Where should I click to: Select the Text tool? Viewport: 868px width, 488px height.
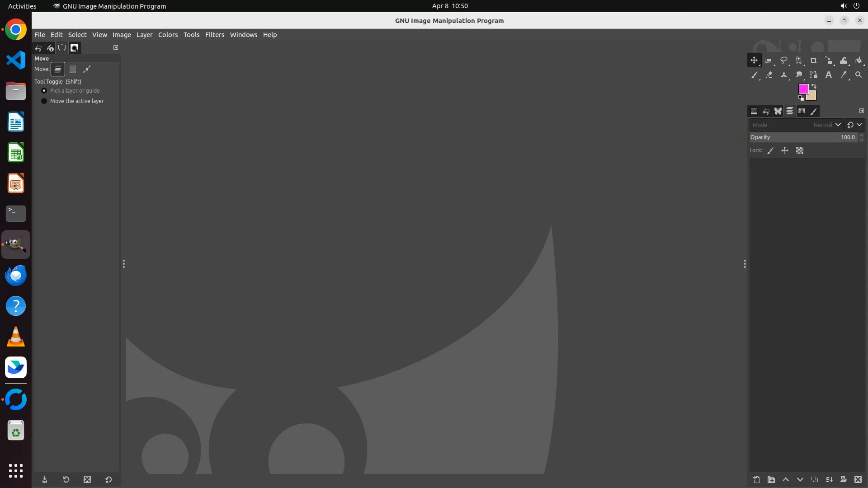829,75
